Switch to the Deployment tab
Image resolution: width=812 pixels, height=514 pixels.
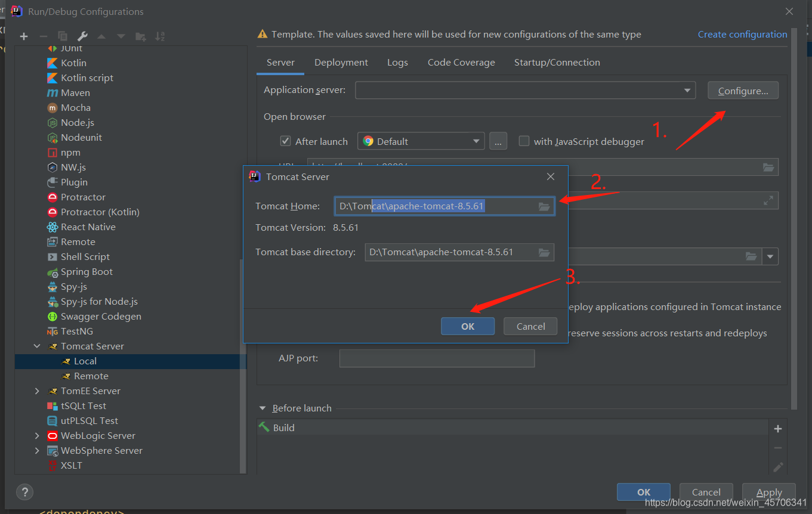(x=341, y=63)
